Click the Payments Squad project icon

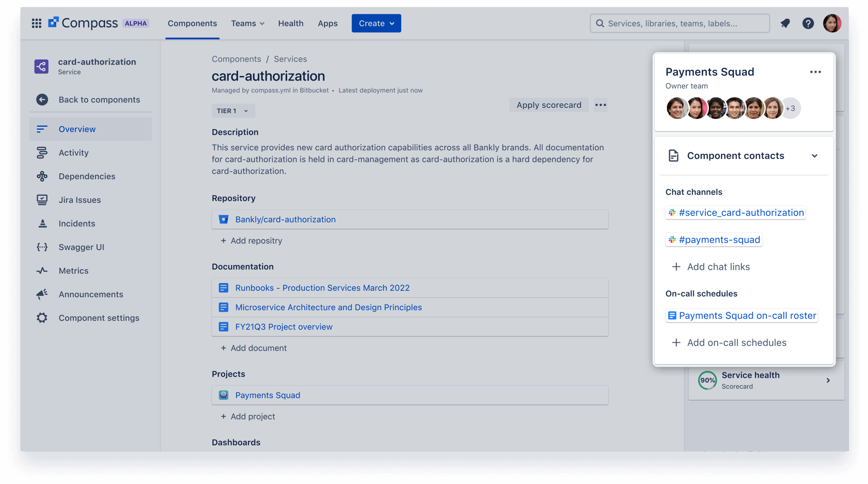(x=224, y=395)
